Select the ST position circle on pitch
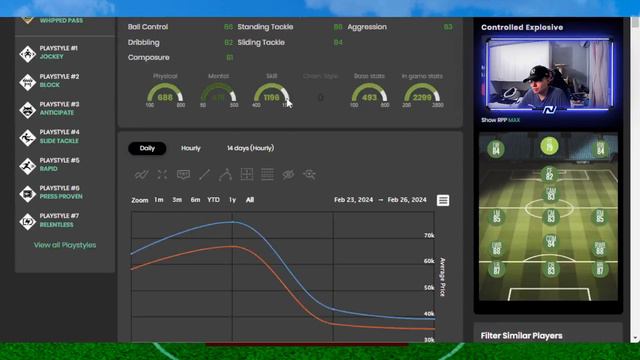Screen dimensions: 640x360 (549, 146)
